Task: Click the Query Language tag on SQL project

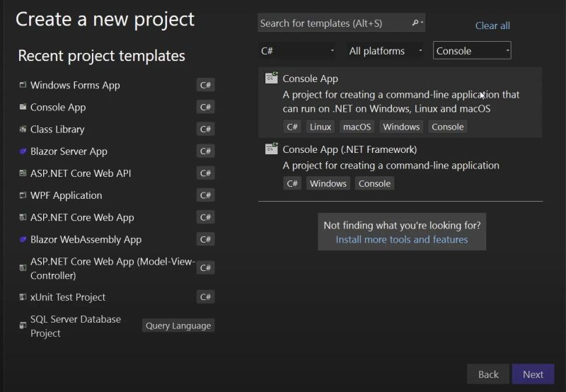Action: [x=178, y=325]
